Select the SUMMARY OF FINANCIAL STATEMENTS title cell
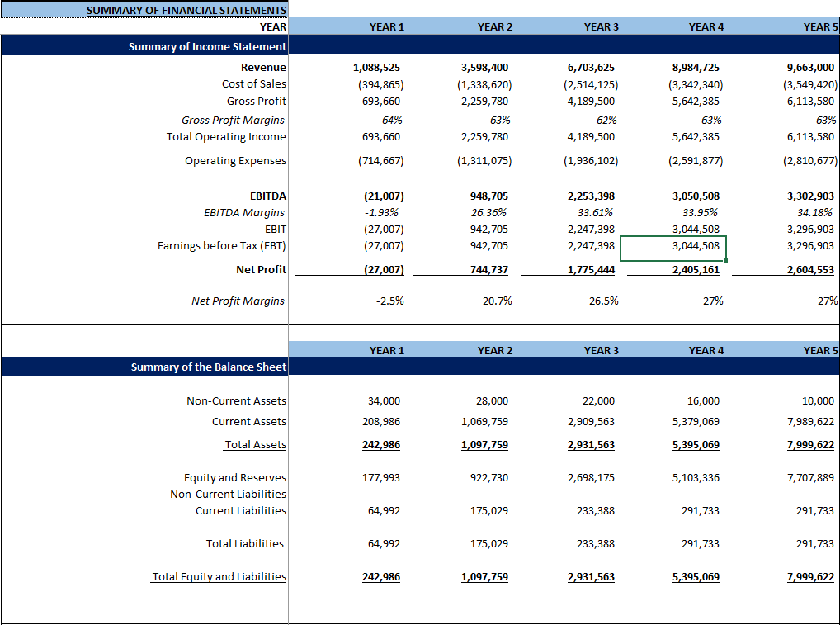The height and width of the screenshot is (625, 840). [x=186, y=9]
